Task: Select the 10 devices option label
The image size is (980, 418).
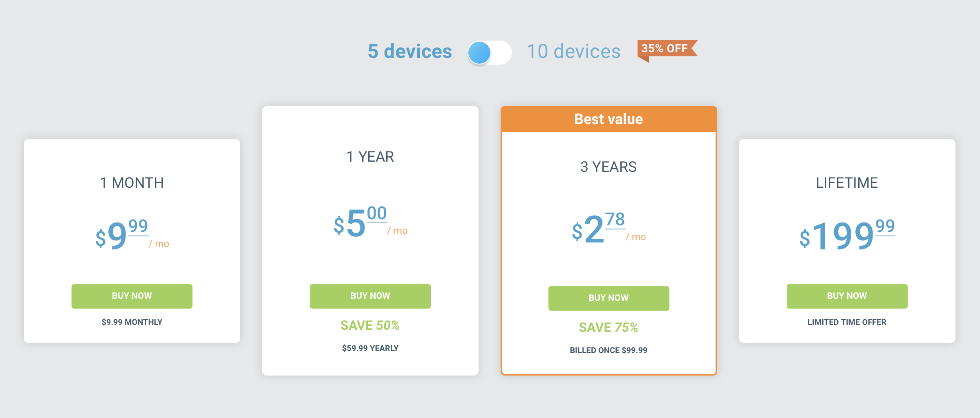Action: [573, 51]
